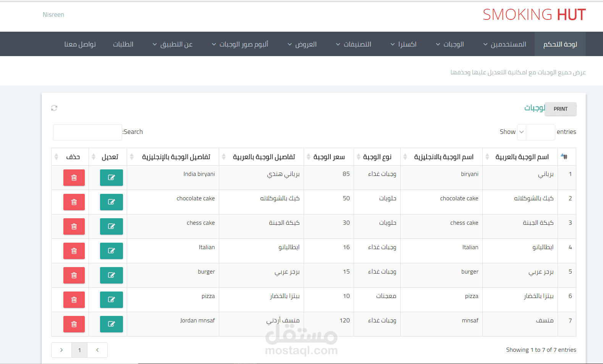This screenshot has height=364, width=603.
Task: Click the SMOKING HUT logo
Action: (534, 15)
